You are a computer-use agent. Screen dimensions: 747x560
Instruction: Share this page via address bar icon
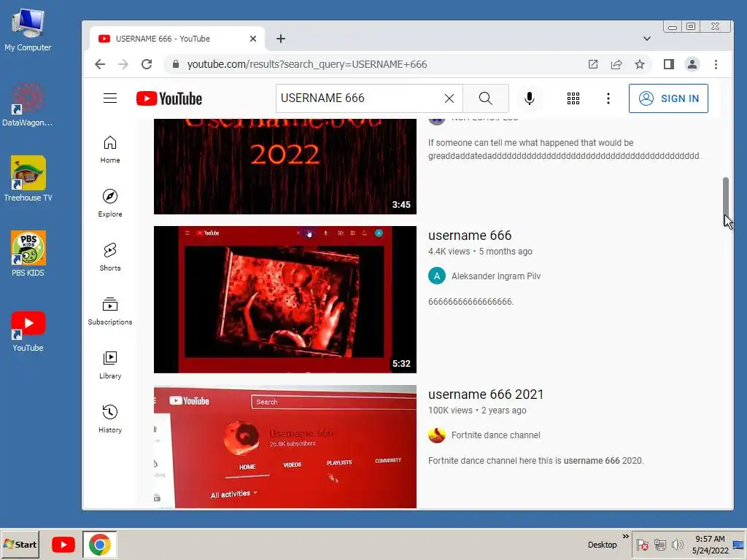tap(616, 64)
